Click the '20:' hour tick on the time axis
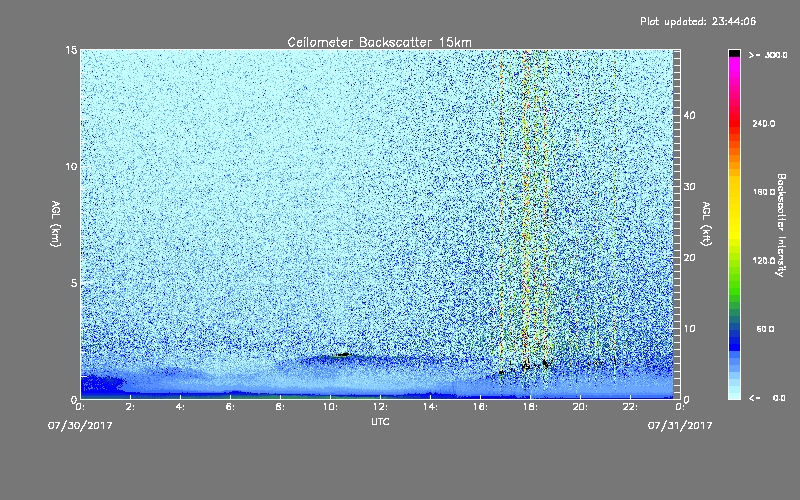The height and width of the screenshot is (500, 800). pyautogui.click(x=580, y=407)
